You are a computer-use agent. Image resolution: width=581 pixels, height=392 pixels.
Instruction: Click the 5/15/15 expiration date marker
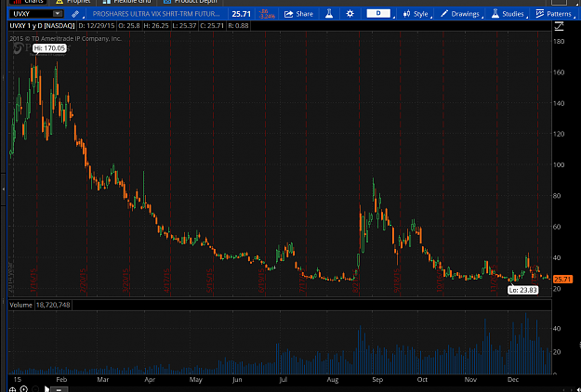210,281
